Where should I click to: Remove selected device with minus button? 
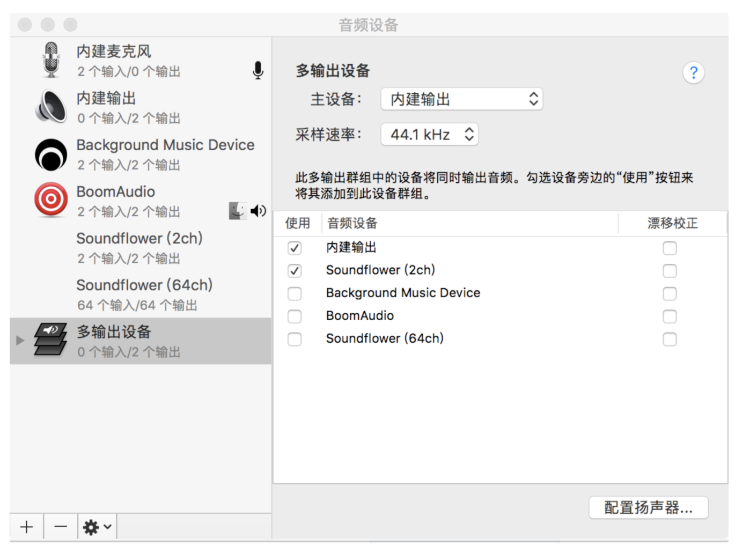[61, 527]
